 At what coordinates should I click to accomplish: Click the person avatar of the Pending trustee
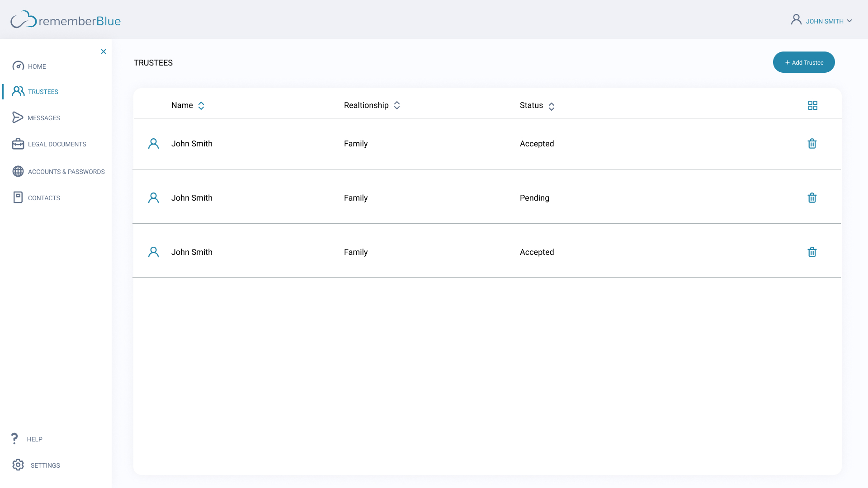point(153,198)
